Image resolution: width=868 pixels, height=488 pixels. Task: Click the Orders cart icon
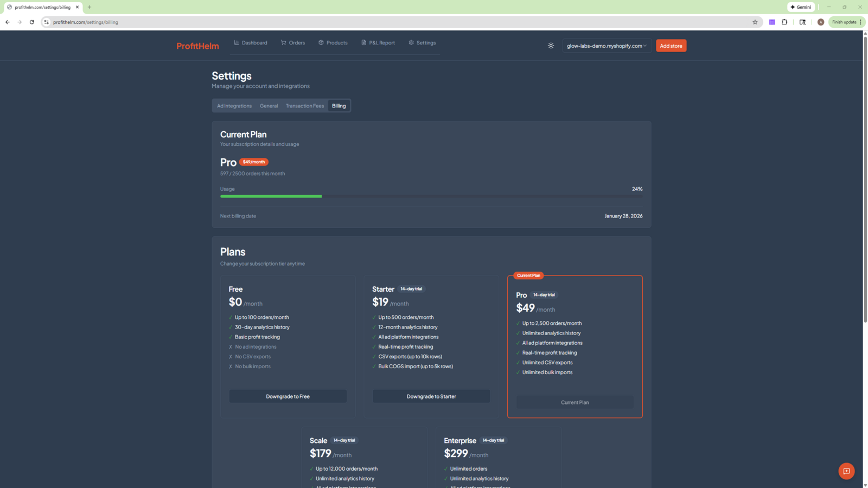coord(283,43)
